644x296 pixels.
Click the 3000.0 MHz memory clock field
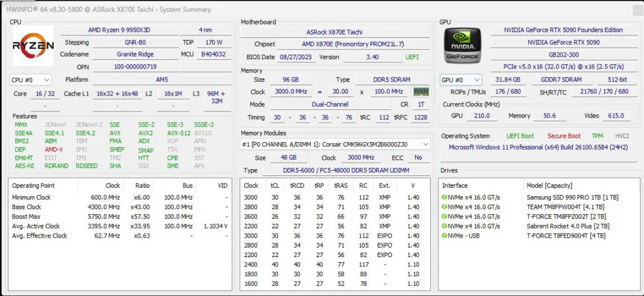click(x=291, y=92)
